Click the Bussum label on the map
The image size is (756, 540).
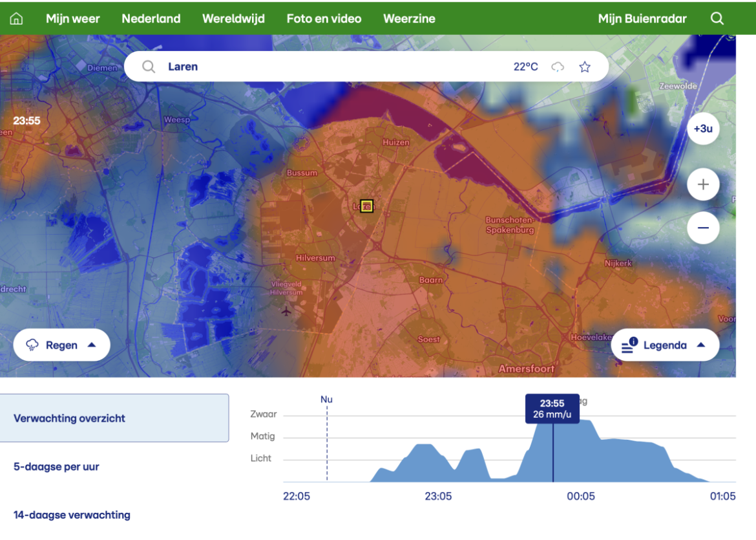(302, 173)
